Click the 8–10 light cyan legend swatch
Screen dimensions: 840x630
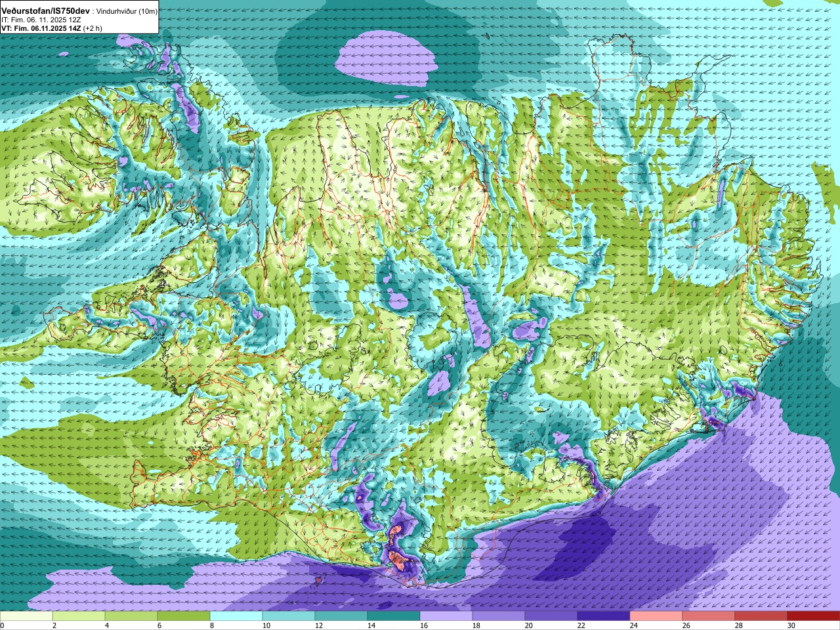pos(236,616)
